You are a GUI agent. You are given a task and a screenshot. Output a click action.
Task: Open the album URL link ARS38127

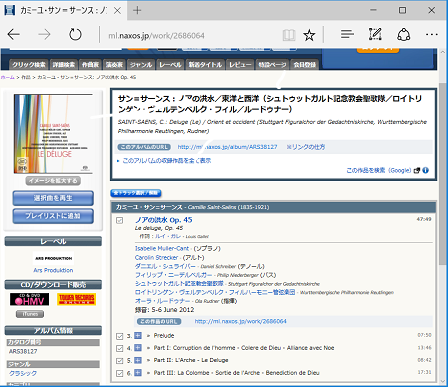click(x=227, y=147)
